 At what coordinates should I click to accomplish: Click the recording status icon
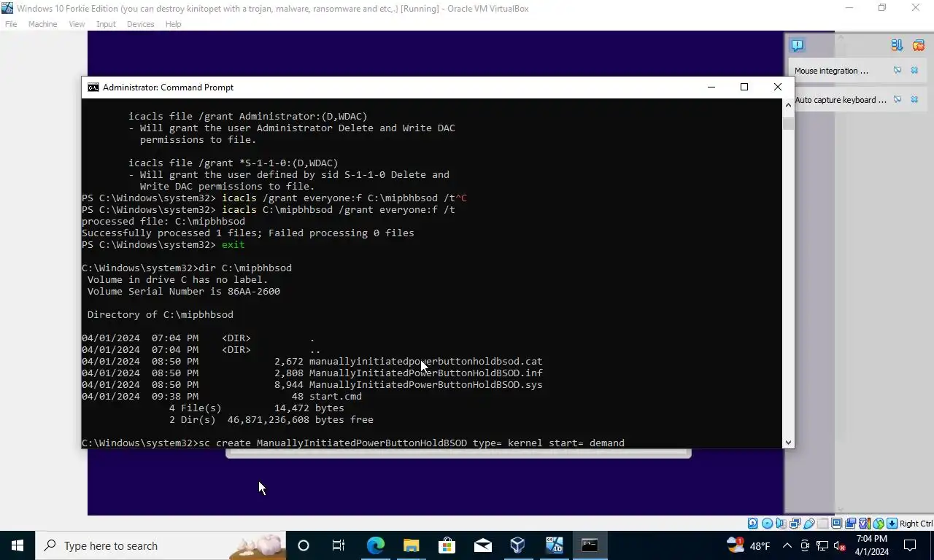pos(850,524)
